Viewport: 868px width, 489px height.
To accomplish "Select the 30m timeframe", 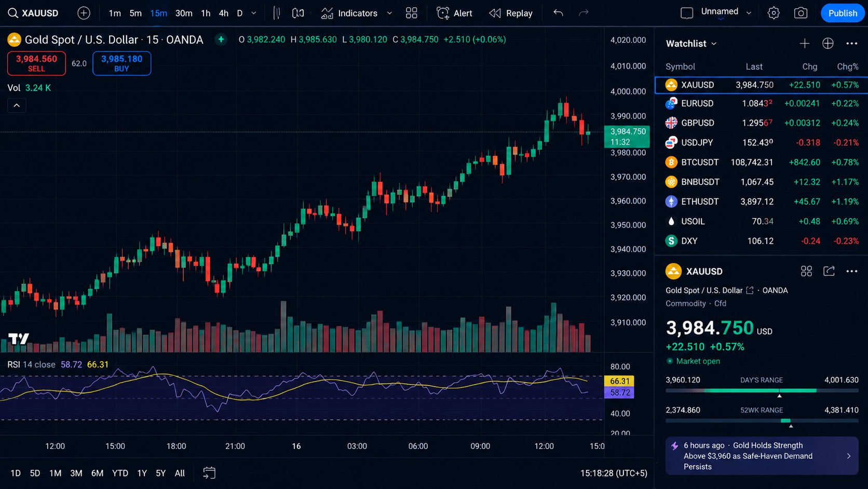I will (184, 13).
